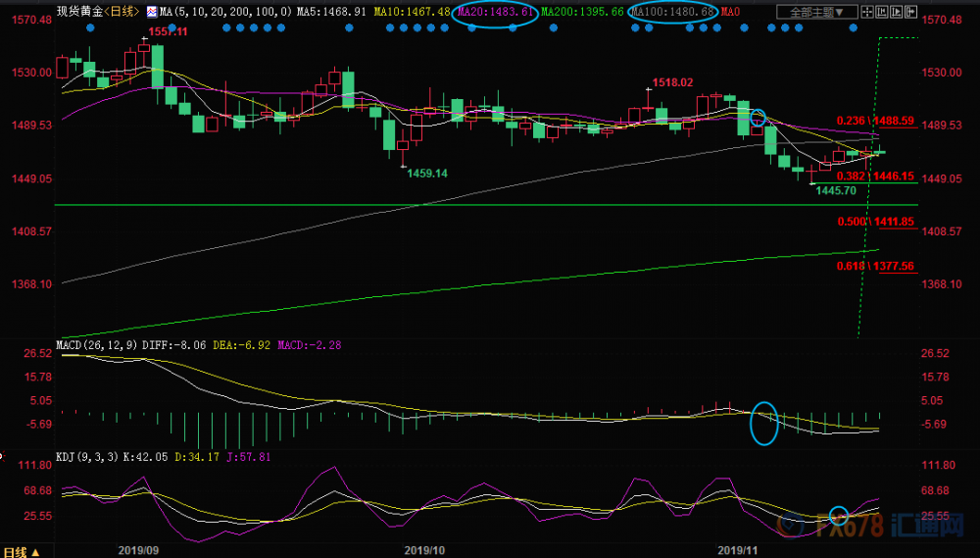
Task: Click the 2019/09 date axis label
Action: 139,550
